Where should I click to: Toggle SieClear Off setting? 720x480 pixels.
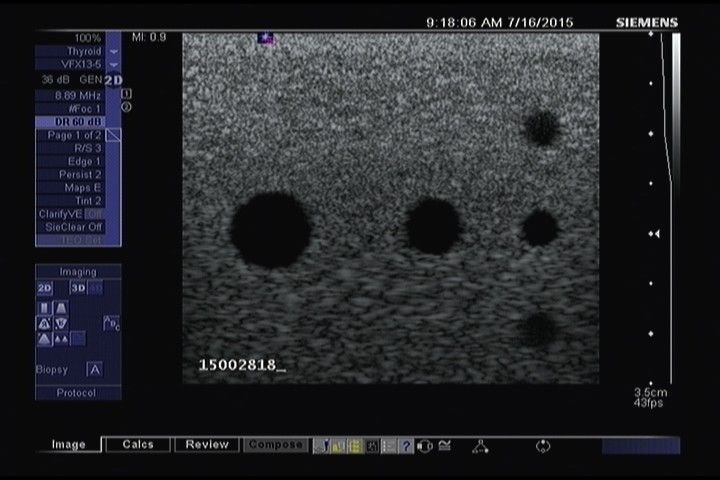78,227
